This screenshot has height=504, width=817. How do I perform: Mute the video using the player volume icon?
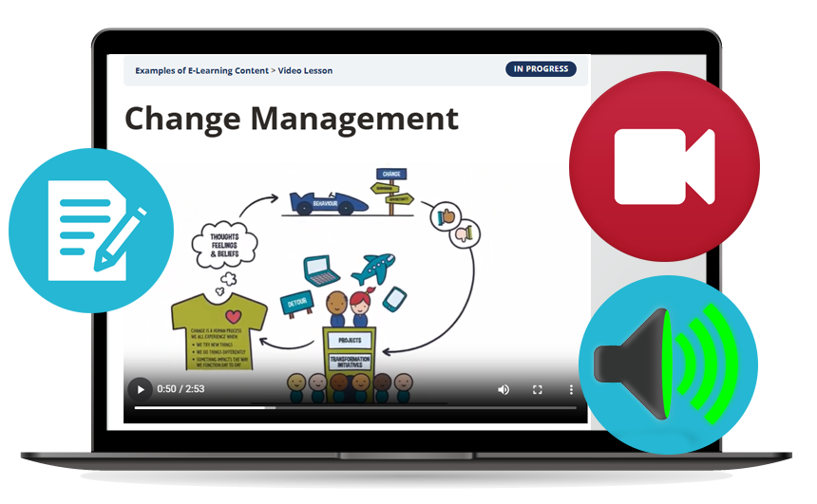(x=503, y=389)
